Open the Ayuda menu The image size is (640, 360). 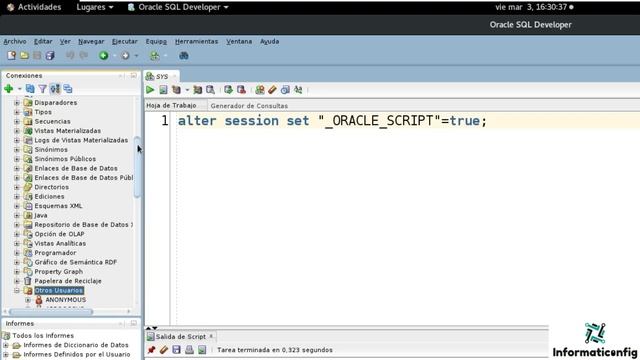(269, 41)
